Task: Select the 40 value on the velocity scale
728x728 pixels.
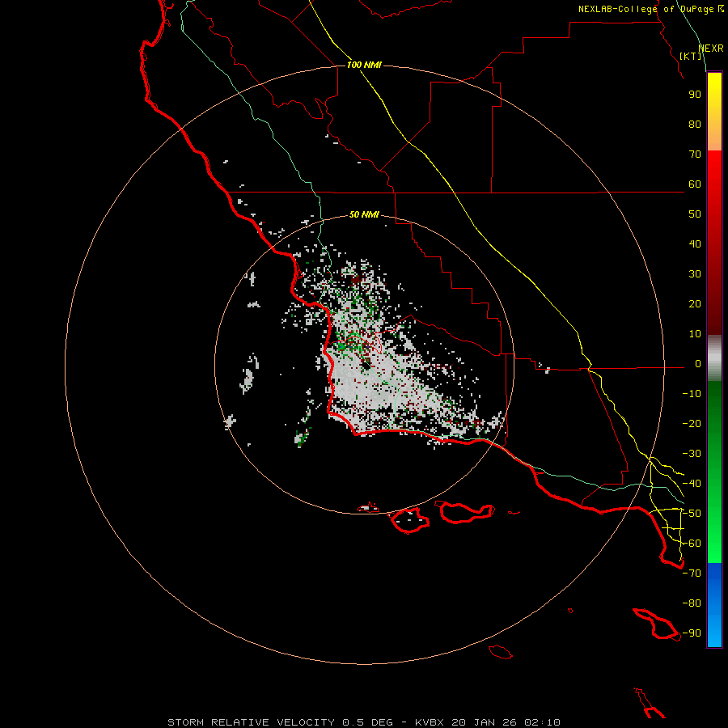Action: click(695, 244)
